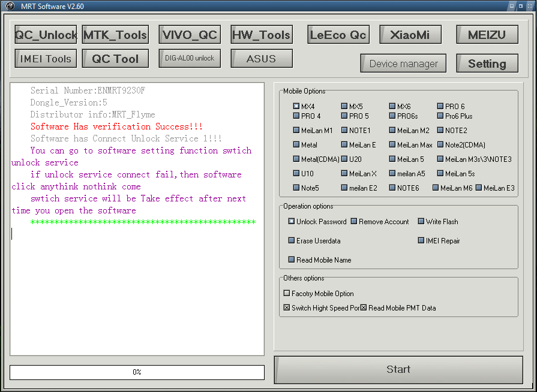537x392 pixels.
Task: Open the MTK_Tools module
Action: pos(115,35)
